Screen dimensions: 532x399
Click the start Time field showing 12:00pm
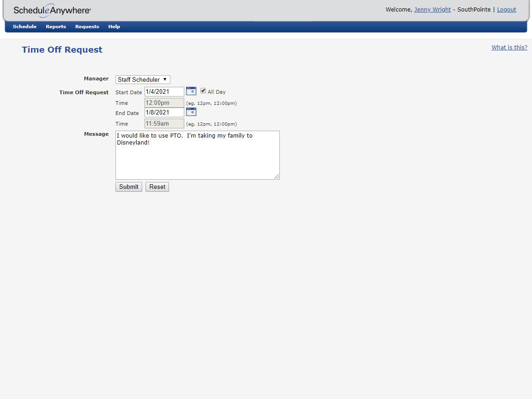point(164,103)
